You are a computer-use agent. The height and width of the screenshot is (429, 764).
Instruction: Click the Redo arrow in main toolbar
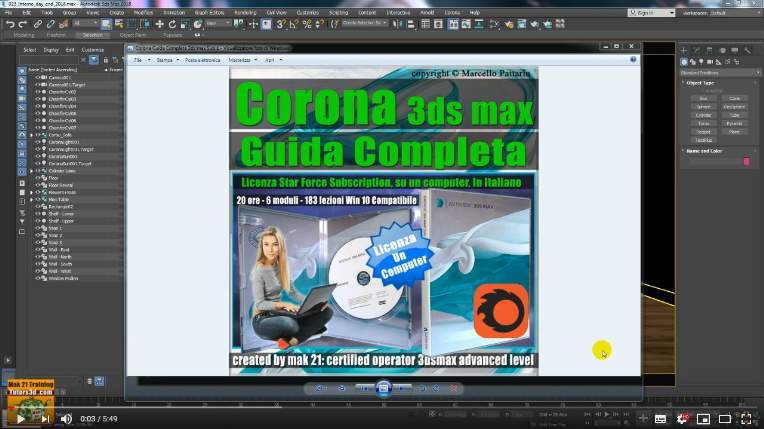[x=22, y=24]
